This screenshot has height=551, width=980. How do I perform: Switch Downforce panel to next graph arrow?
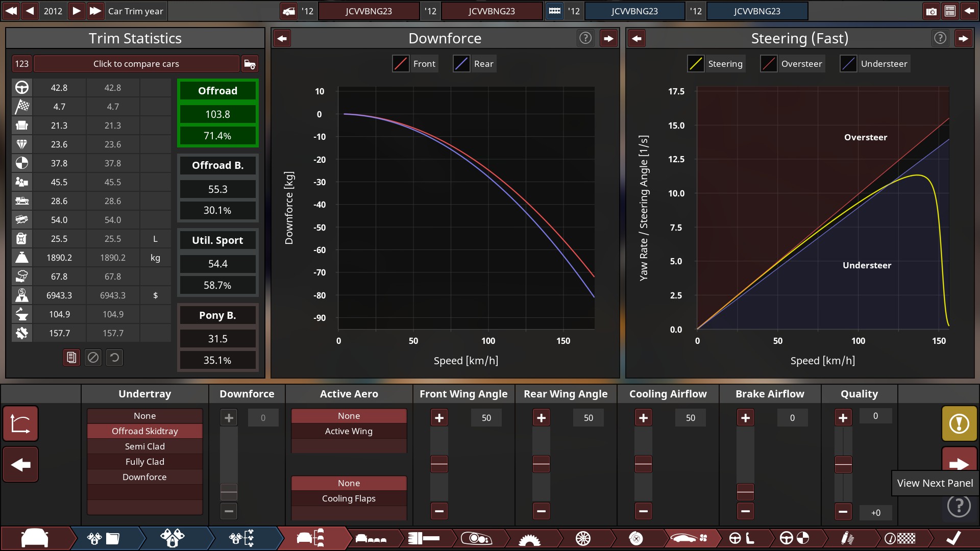[x=608, y=38]
